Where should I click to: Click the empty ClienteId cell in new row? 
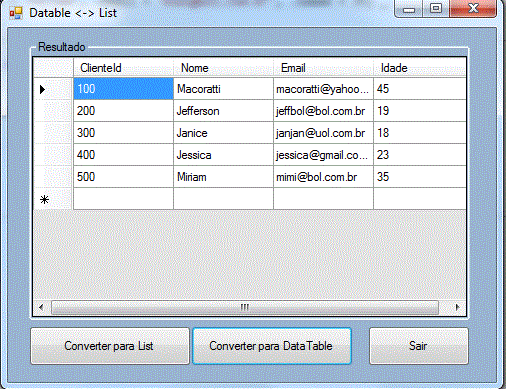tap(123, 199)
